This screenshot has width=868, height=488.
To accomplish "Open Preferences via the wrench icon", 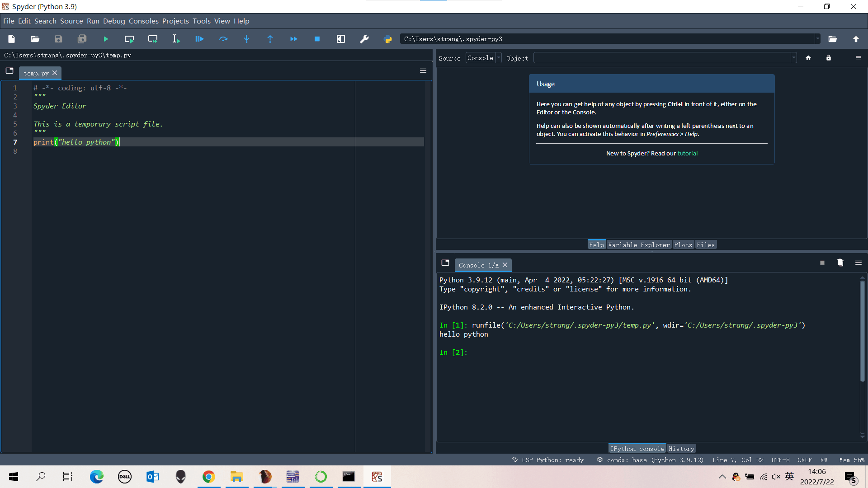I will pyautogui.click(x=364, y=39).
